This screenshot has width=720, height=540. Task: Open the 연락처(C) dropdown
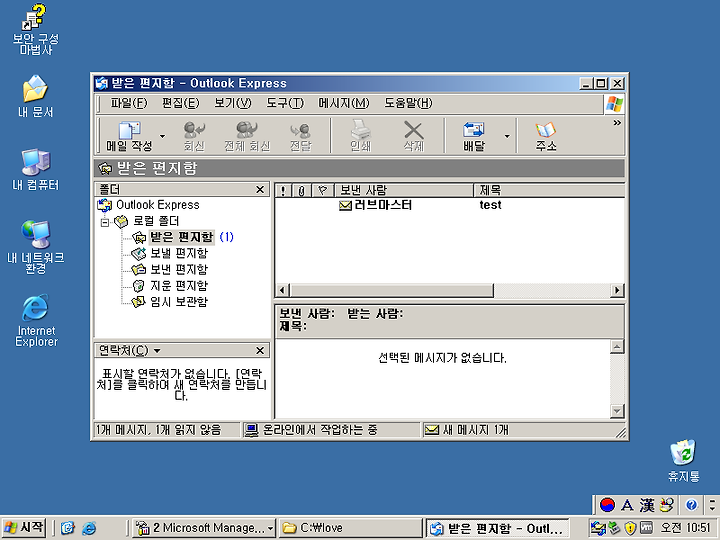[129, 351]
